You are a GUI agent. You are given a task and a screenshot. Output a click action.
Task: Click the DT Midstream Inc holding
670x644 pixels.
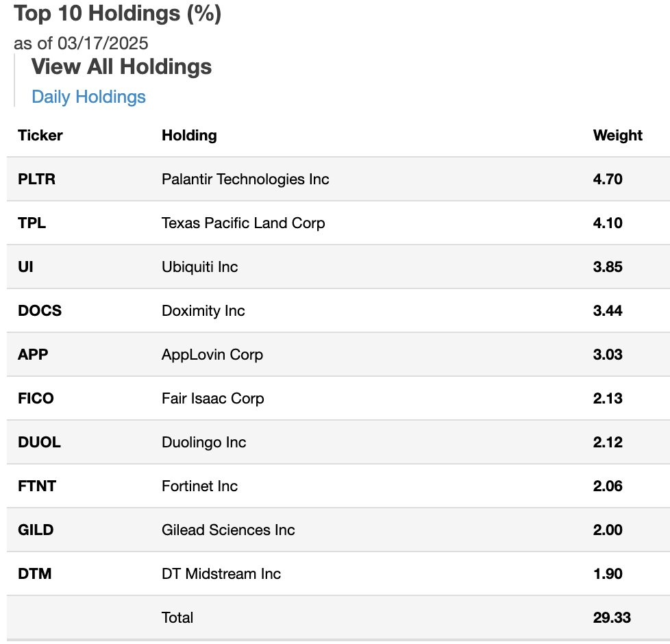click(221, 573)
